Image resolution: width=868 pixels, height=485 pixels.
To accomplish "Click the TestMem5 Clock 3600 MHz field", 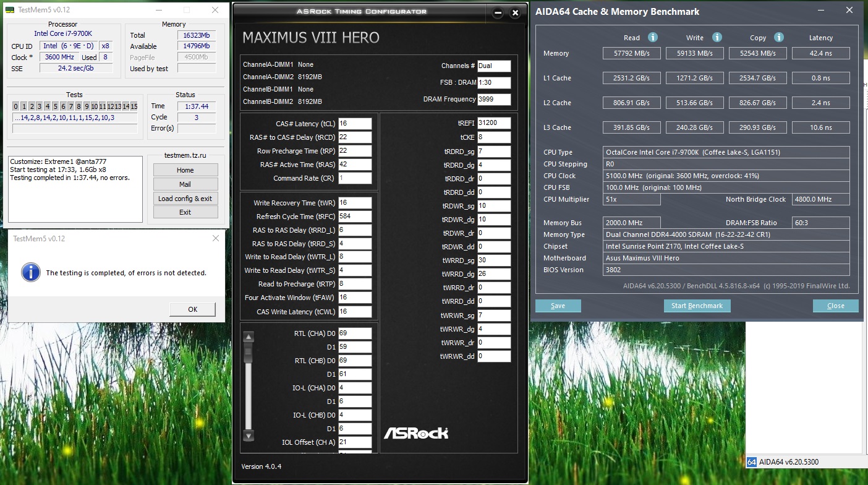I will pos(59,57).
